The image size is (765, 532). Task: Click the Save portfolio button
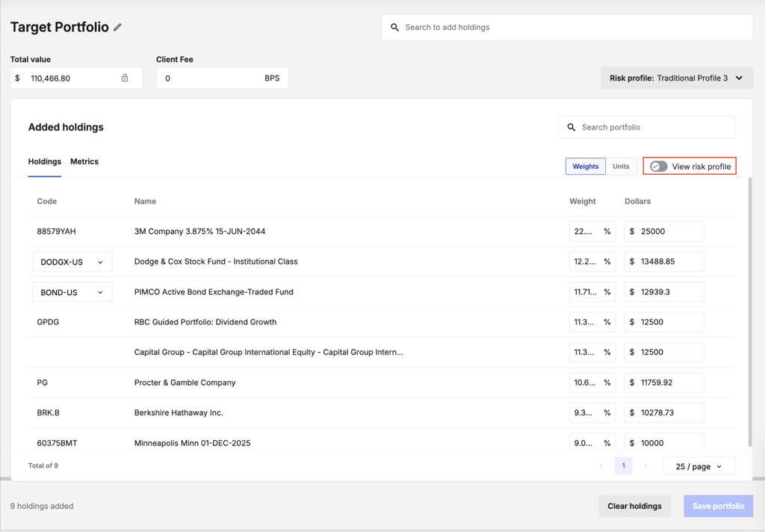718,506
